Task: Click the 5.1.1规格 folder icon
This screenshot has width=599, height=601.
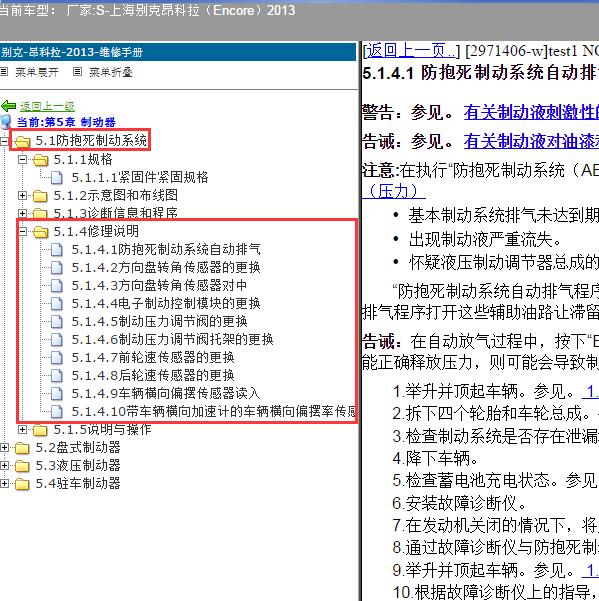Action: (41, 160)
